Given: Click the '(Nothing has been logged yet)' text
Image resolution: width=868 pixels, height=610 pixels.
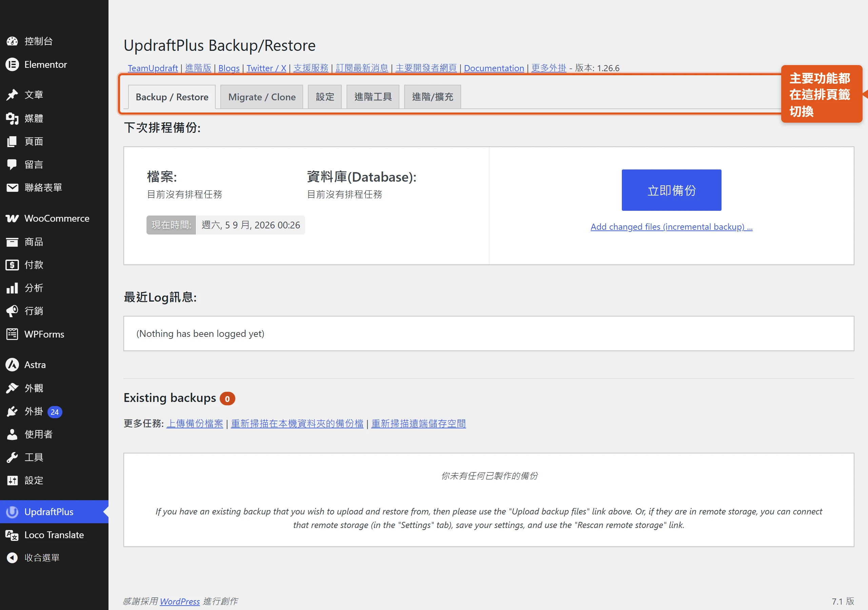Looking at the screenshot, I should tap(200, 334).
